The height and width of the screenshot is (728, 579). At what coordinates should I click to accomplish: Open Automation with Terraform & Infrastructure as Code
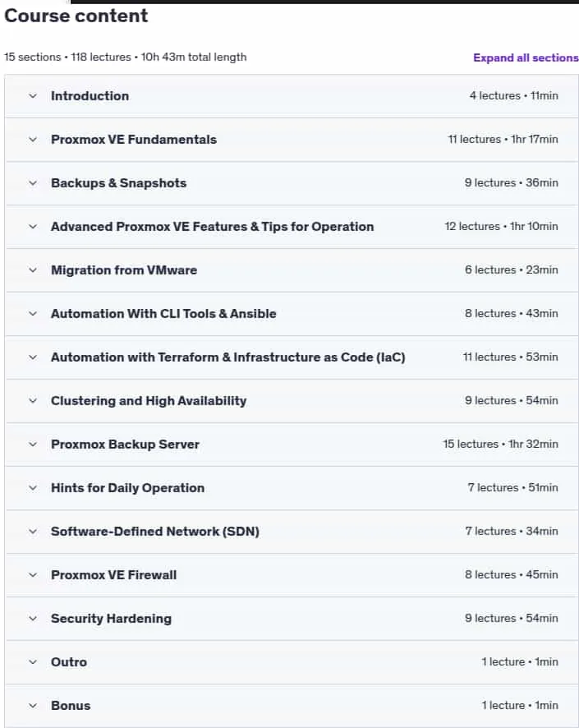pos(227,357)
